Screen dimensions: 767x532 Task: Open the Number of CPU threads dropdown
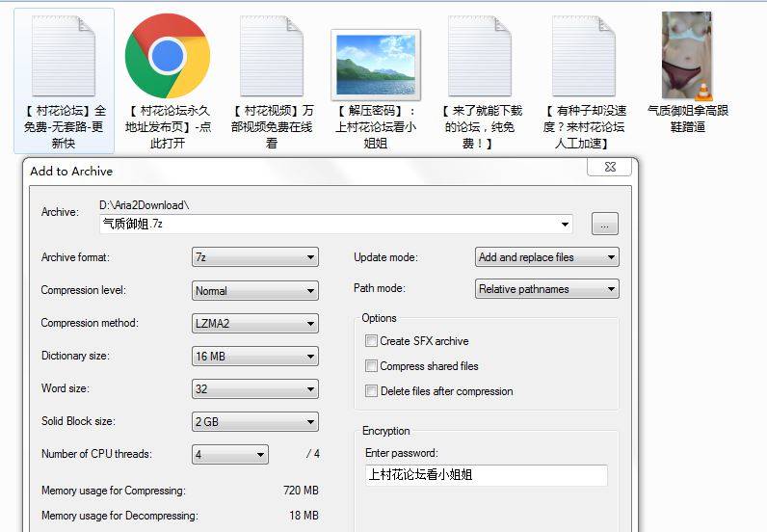(230, 455)
